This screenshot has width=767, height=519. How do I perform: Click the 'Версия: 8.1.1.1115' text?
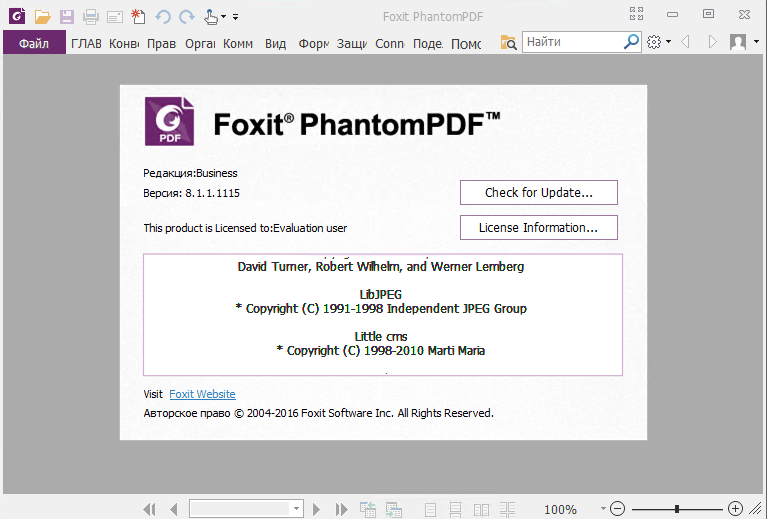click(191, 193)
